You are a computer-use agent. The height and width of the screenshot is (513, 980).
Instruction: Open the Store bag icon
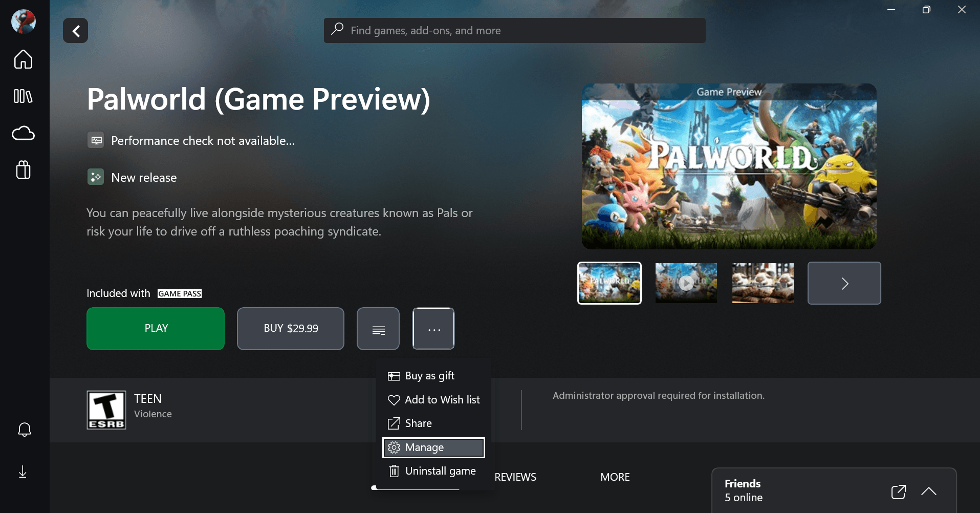click(x=23, y=170)
